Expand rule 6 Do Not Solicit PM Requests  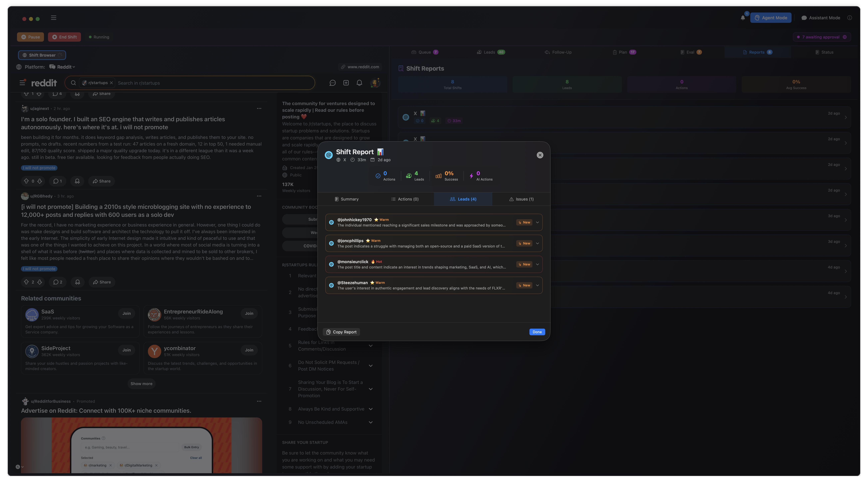point(370,366)
